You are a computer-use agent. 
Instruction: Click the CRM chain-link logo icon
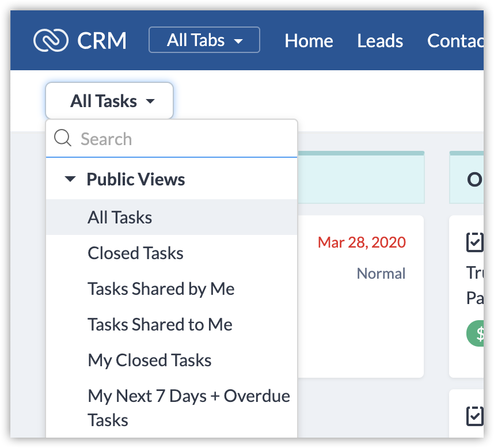tap(51, 40)
